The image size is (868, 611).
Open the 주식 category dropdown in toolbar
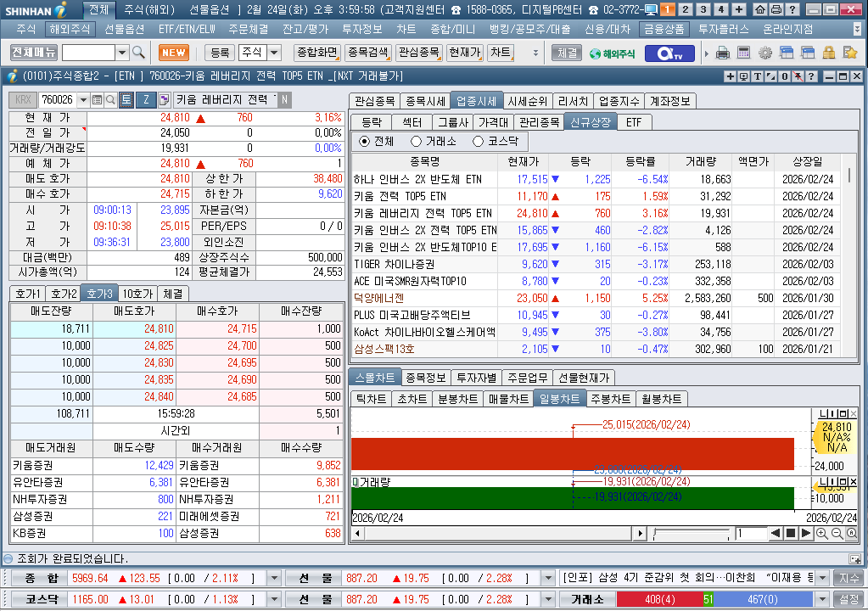(x=275, y=53)
